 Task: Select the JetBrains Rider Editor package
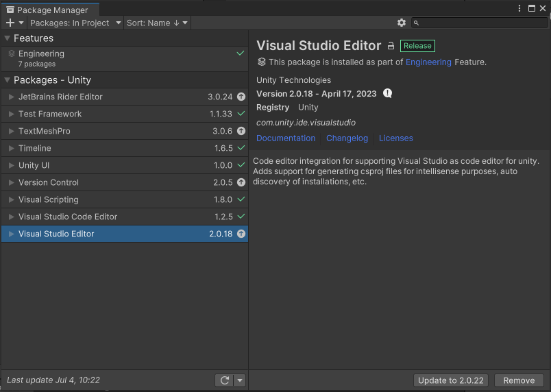coord(125,97)
